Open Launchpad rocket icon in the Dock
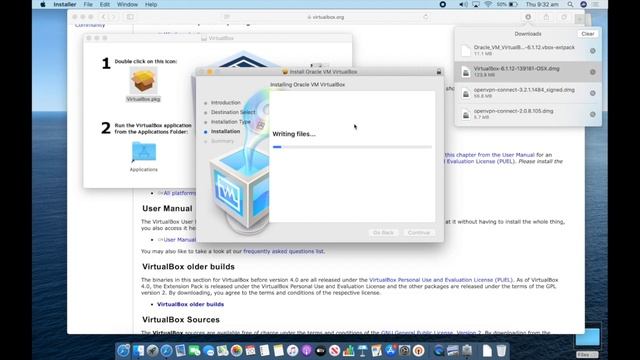This screenshot has width=640, height=360. 152,351
